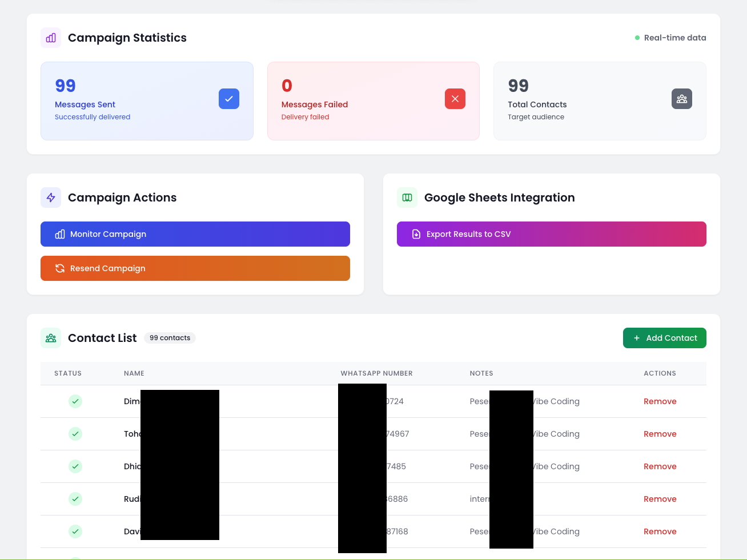Image resolution: width=747 pixels, height=560 pixels.
Task: Click the green status check for Dim row
Action: pyautogui.click(x=75, y=401)
